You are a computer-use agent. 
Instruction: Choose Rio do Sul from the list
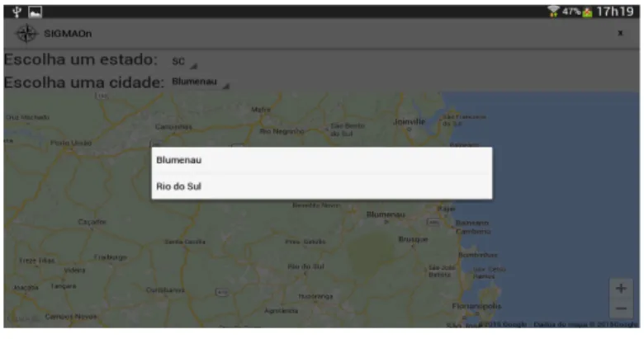coord(322,186)
